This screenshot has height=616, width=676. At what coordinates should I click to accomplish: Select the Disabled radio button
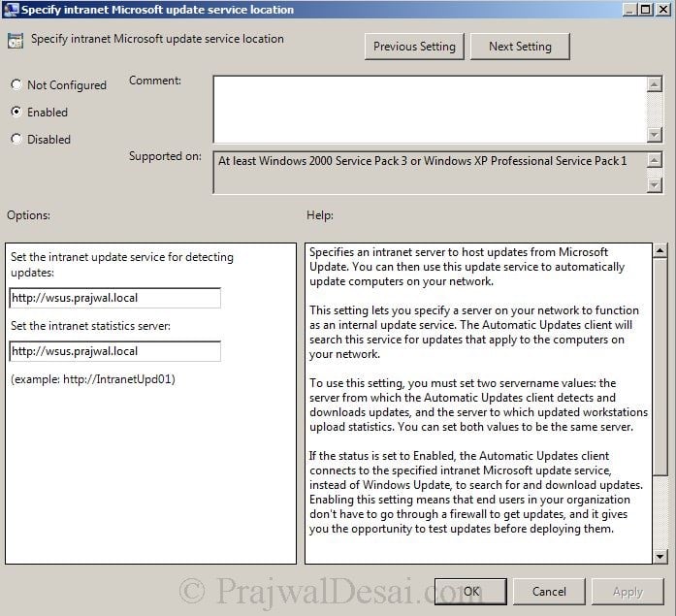[x=16, y=139]
